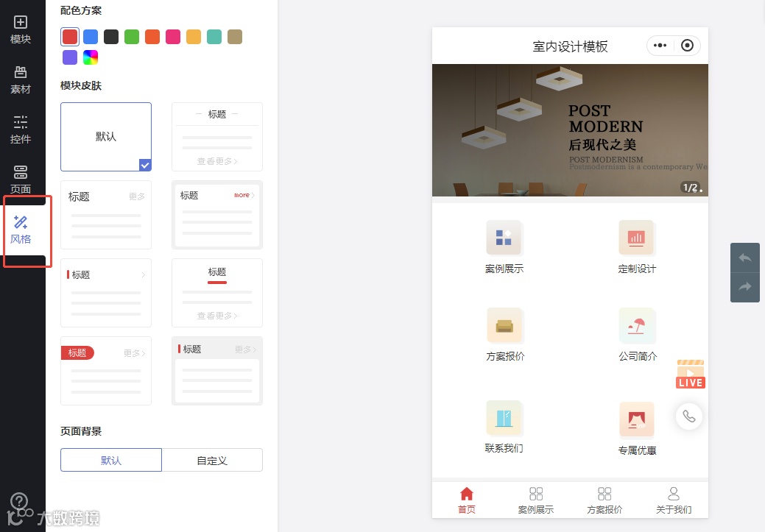Image resolution: width=765 pixels, height=532 pixels.
Task: Open the 控件 sidebar panel
Action: pos(21,130)
